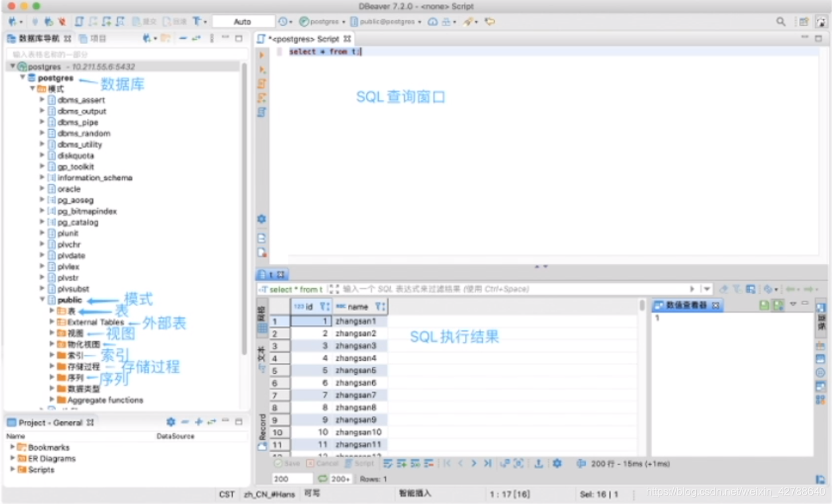Click the refresh icon beside the 200+ count
This screenshot has width=832, height=504.
point(322,479)
